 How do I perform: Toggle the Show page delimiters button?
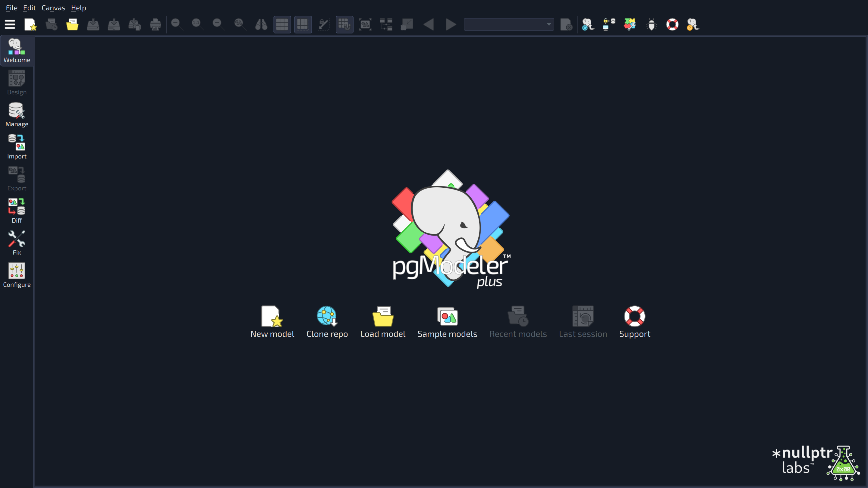pyautogui.click(x=303, y=24)
